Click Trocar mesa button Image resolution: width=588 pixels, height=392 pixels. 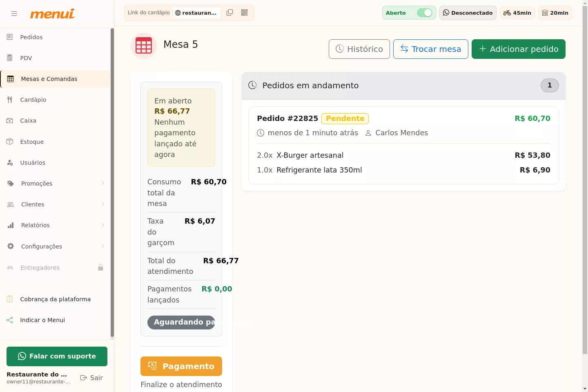431,49
